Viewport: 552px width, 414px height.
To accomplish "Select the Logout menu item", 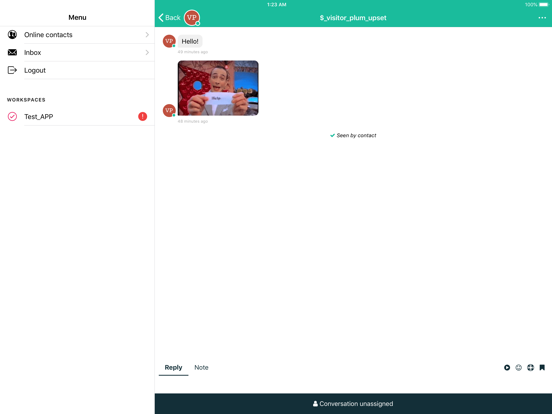I will click(77, 70).
